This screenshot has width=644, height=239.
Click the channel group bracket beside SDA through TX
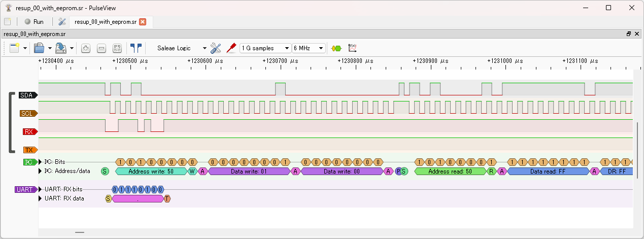coord(11,122)
